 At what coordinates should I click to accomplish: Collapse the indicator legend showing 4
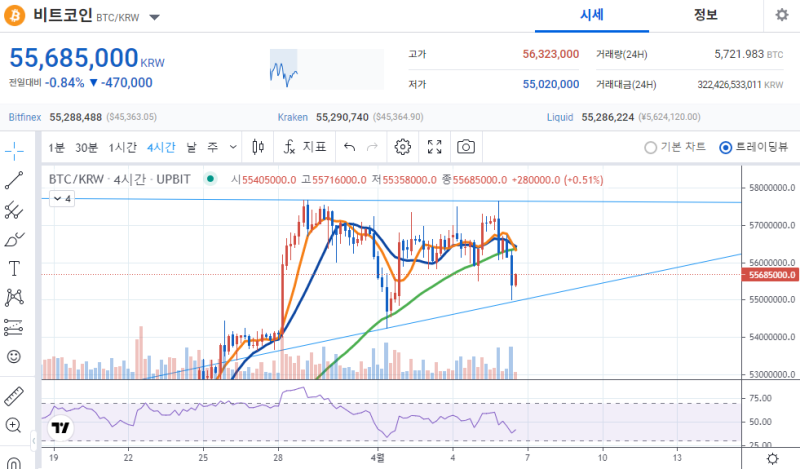(62, 199)
